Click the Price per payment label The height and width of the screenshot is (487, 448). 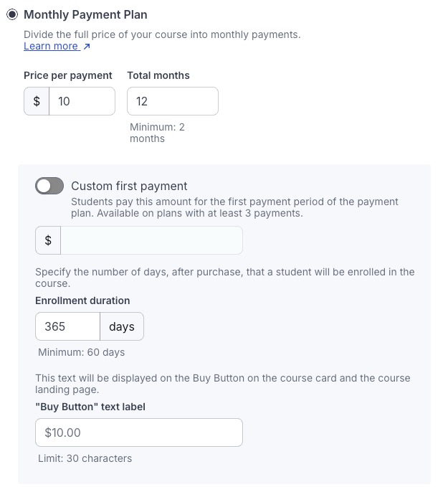[68, 75]
